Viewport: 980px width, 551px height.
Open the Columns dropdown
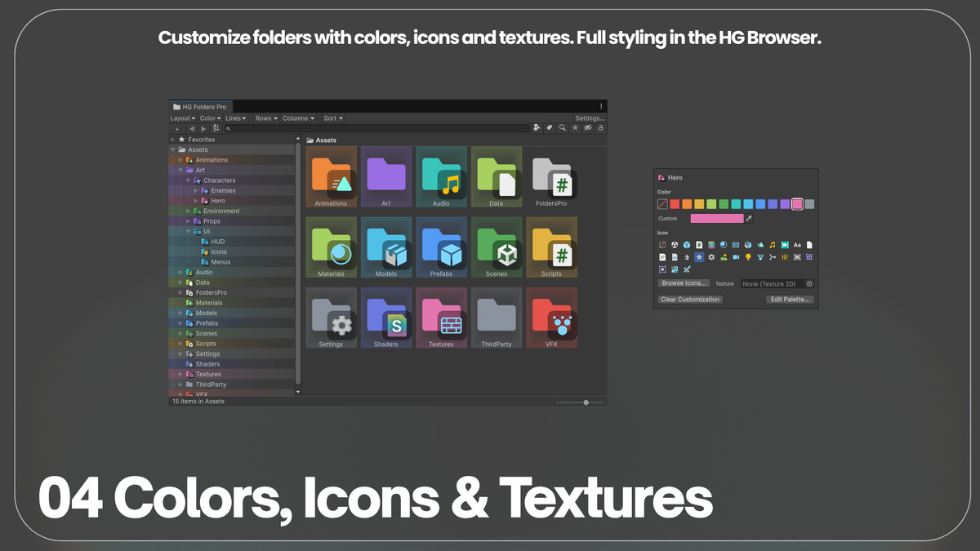point(298,118)
